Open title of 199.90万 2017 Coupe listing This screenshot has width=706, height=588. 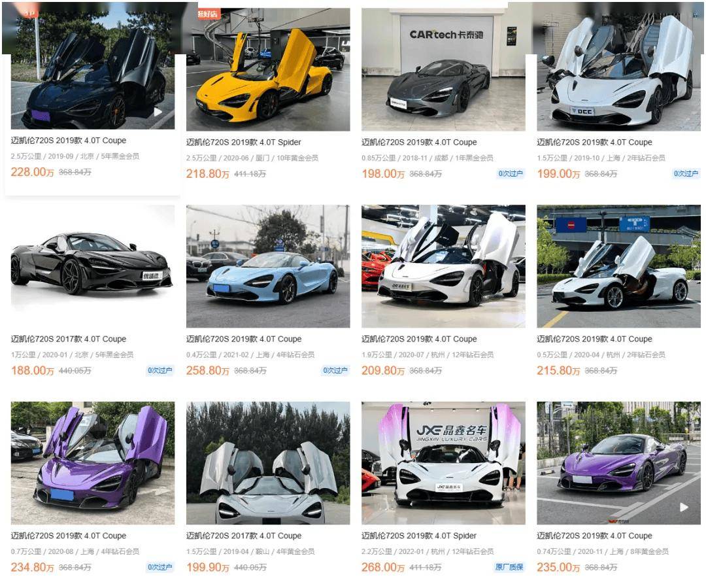point(244,536)
